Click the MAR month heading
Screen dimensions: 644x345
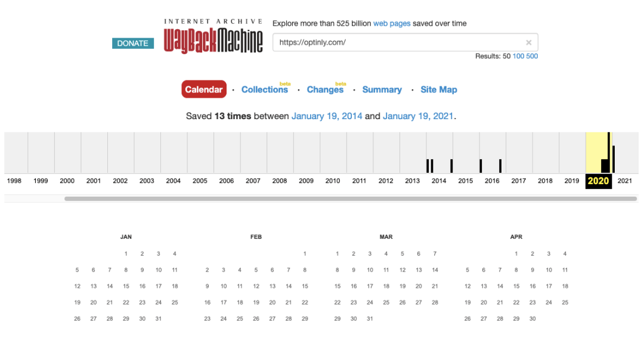386,237
